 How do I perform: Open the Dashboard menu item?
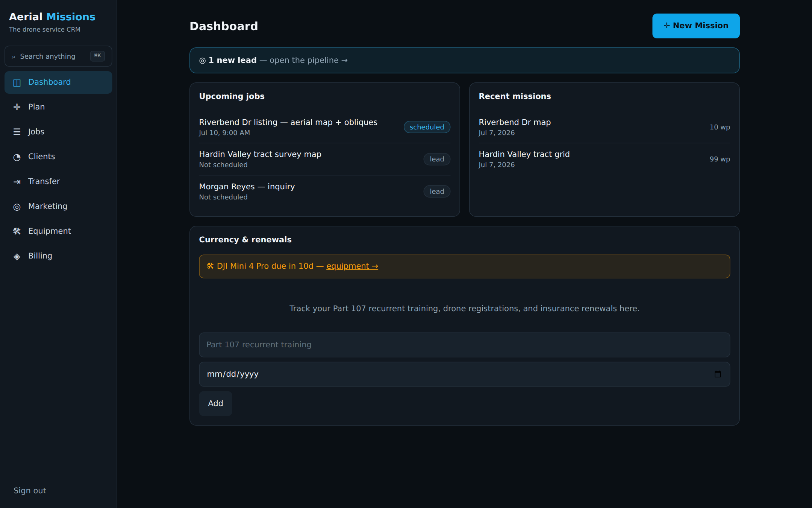tap(58, 82)
